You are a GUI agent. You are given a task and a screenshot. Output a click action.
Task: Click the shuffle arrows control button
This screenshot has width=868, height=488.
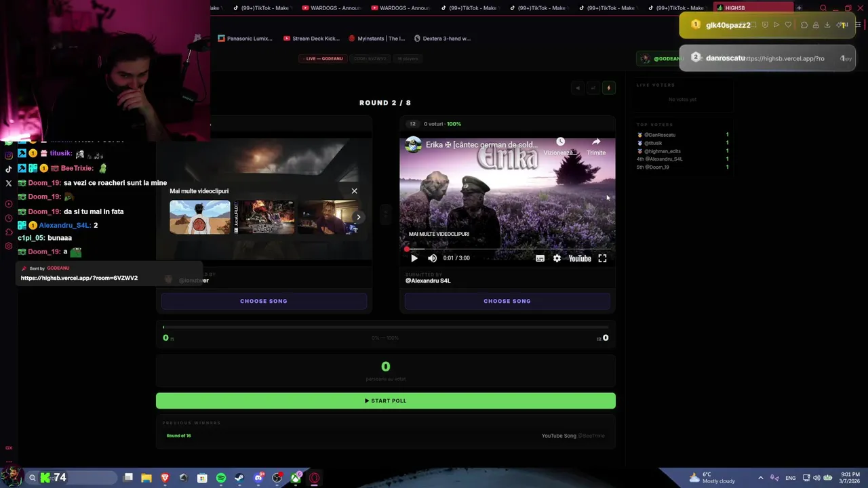click(x=593, y=87)
